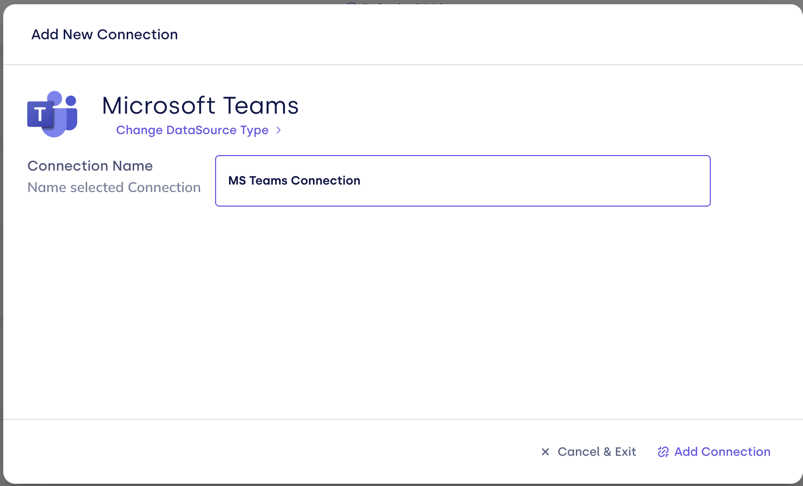Viewport: 803px width, 486px height.
Task: Click the Add New Connection title
Action: click(104, 34)
